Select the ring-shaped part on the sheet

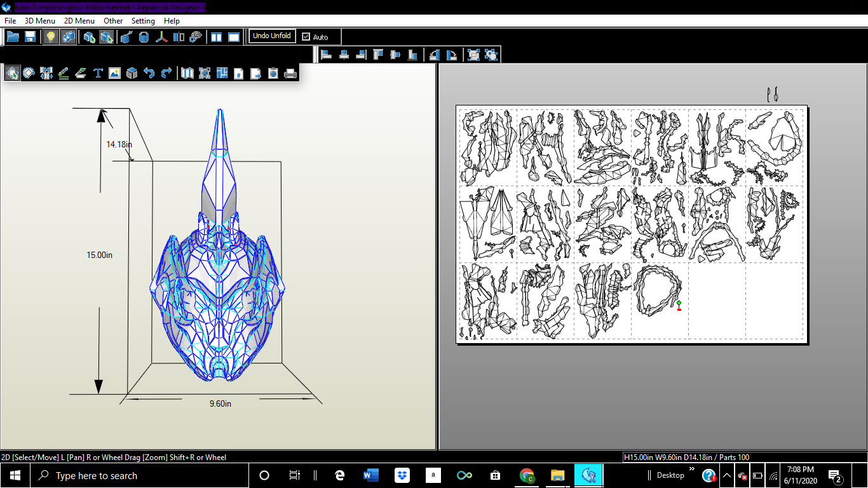pyautogui.click(x=657, y=290)
